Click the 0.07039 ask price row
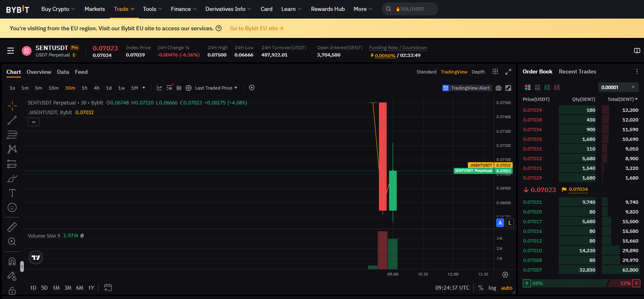The image size is (644, 299). [581, 110]
